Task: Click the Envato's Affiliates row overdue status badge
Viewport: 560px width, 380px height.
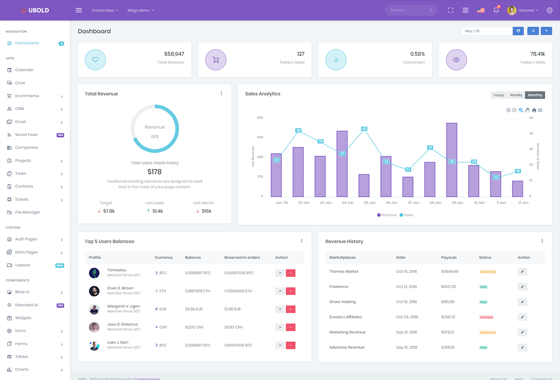Action: (486, 317)
